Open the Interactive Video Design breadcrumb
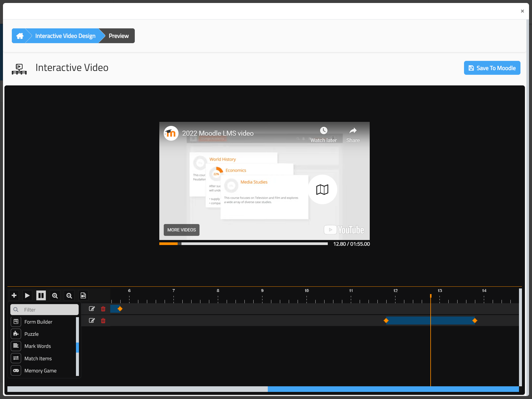532x399 pixels. click(65, 35)
